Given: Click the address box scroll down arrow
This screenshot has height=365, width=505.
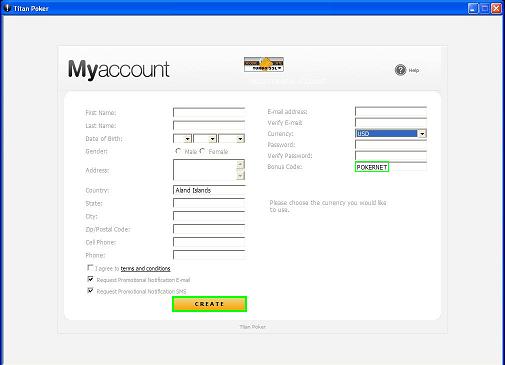Looking at the screenshot, I should pyautogui.click(x=240, y=175).
